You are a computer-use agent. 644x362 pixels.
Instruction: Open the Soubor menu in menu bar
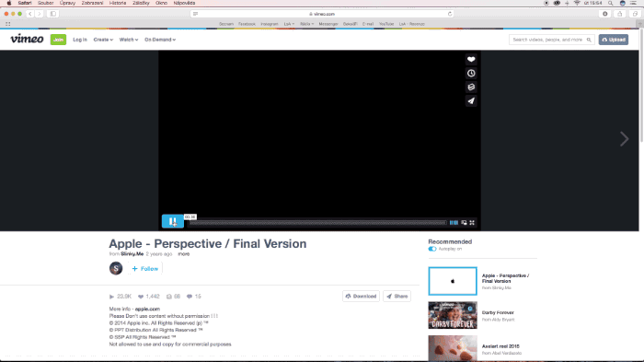[x=46, y=3]
